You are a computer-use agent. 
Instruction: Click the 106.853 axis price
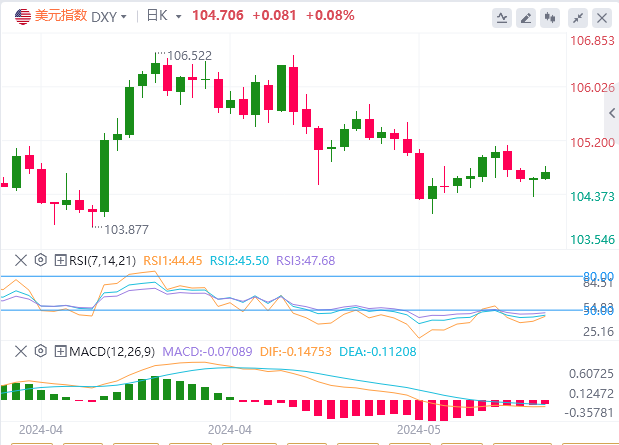pyautogui.click(x=593, y=41)
